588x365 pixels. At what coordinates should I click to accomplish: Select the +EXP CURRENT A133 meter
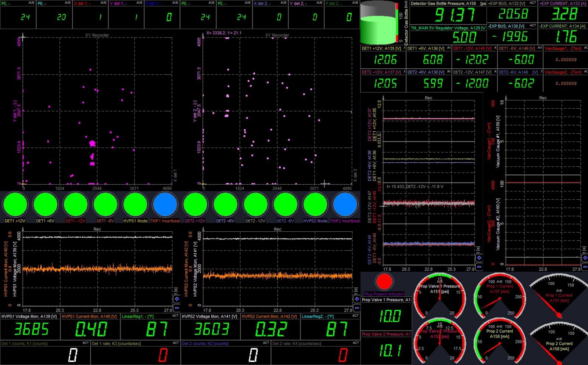tap(563, 11)
